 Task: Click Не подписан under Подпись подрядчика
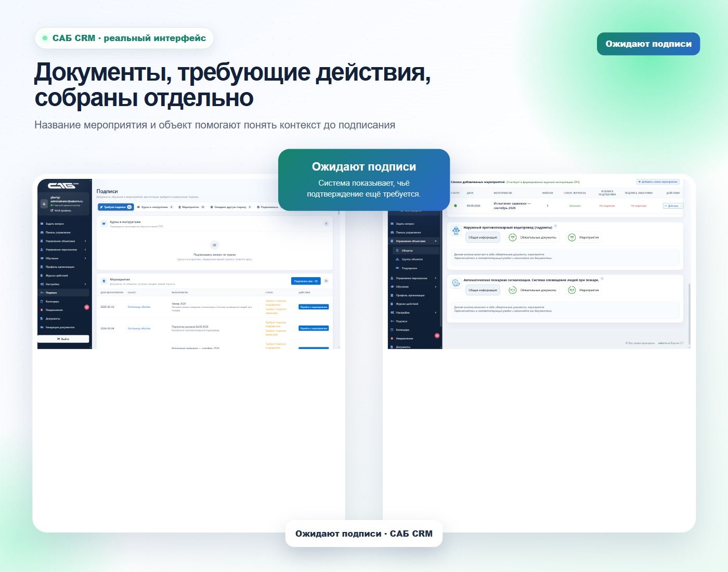607,206
